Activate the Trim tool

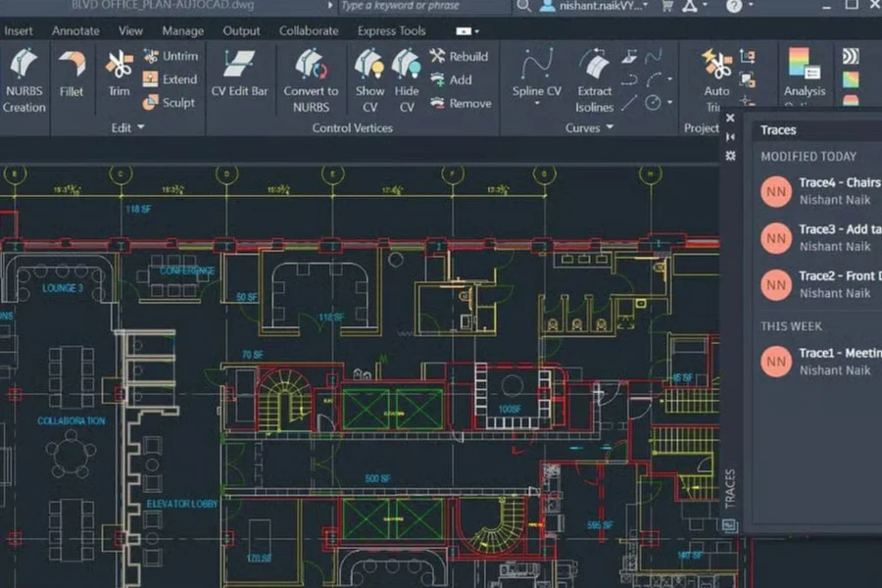pos(119,75)
